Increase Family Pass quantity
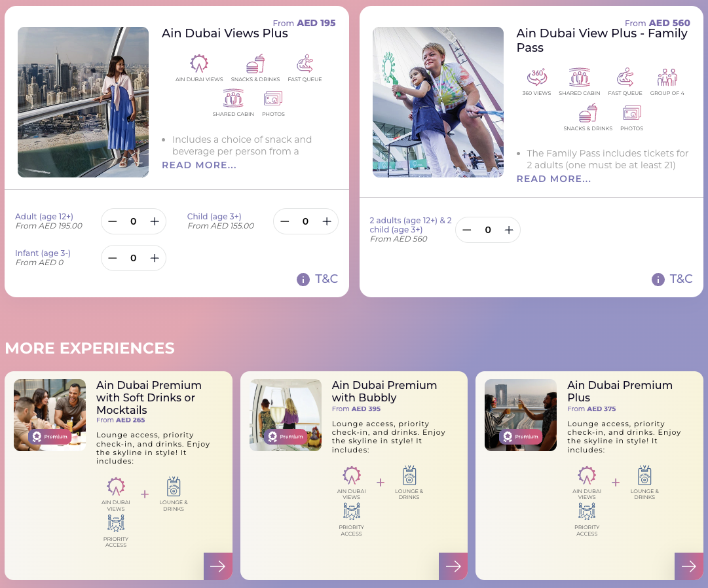Screen dimensions: 708x588 click(x=509, y=230)
